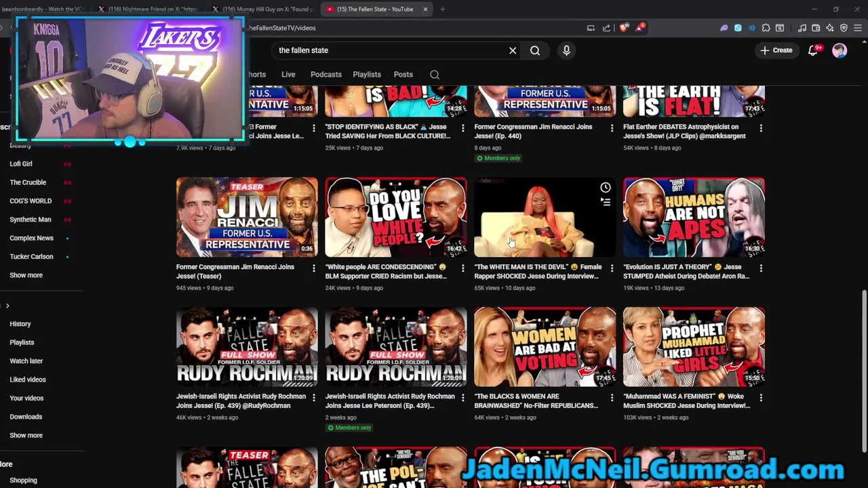The image size is (868, 488).
Task: Play Do You Love White People thumbnail
Action: [x=396, y=217]
